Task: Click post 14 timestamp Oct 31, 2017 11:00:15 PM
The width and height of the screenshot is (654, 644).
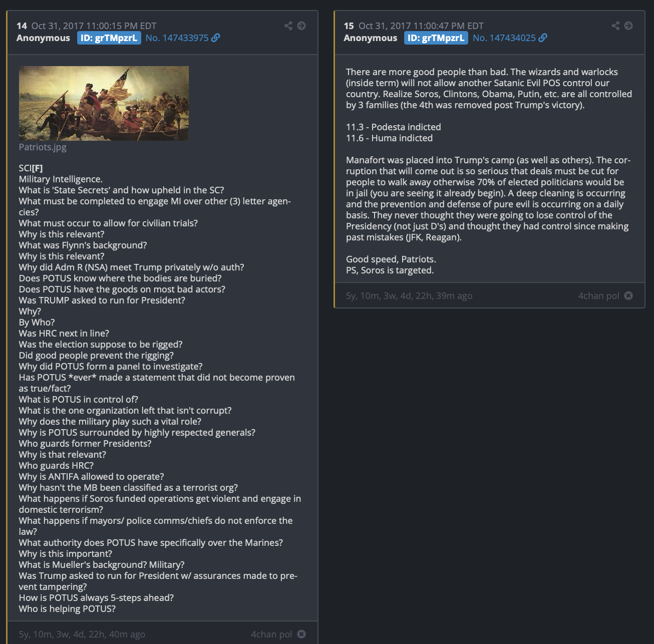Action: click(x=94, y=26)
